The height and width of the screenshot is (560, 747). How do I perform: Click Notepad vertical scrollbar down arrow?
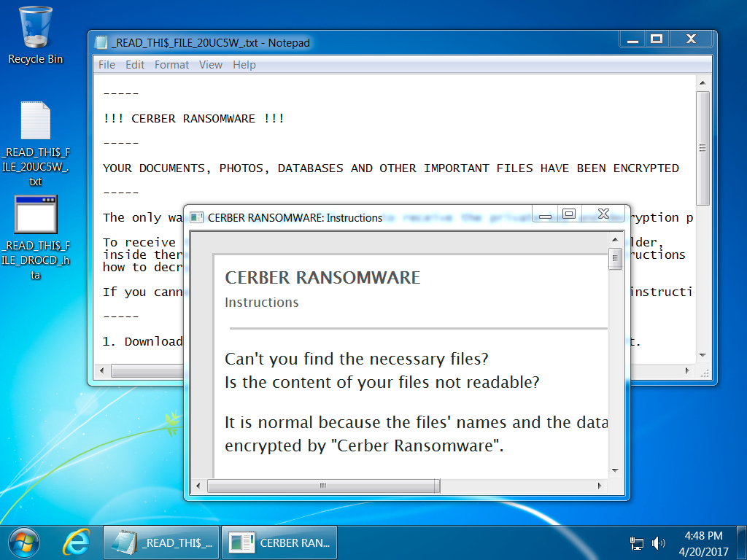[x=703, y=355]
